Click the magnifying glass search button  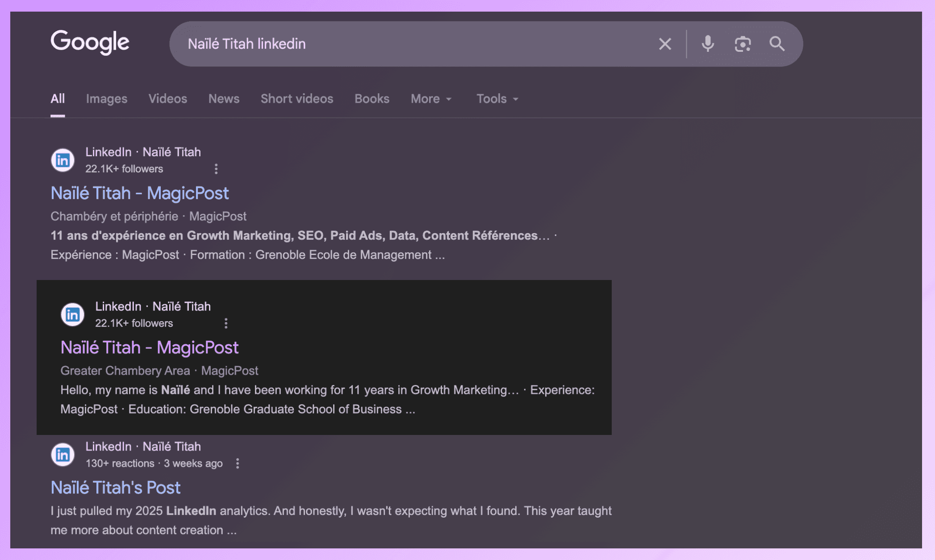[777, 44]
